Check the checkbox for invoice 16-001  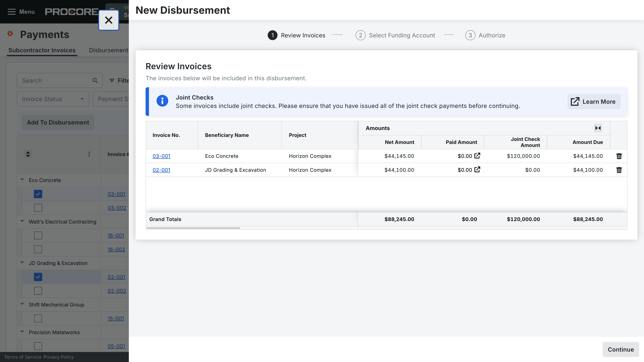tap(38, 235)
